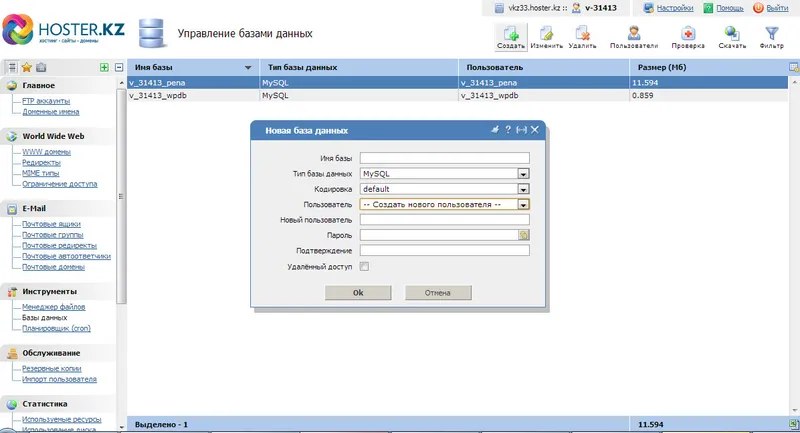This screenshot has height=433, width=800.
Task: Click the briefcase icon above sidebar
Action: coord(41,67)
